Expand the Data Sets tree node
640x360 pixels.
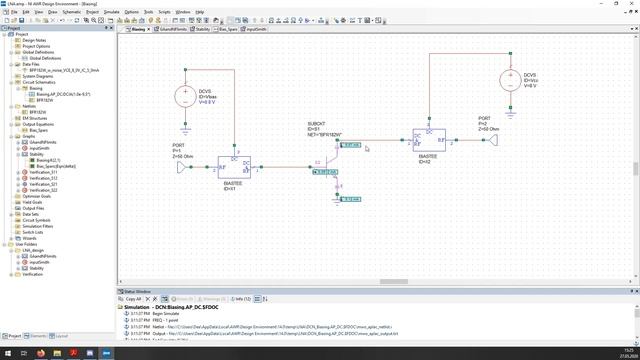pyautogui.click(x=11, y=214)
